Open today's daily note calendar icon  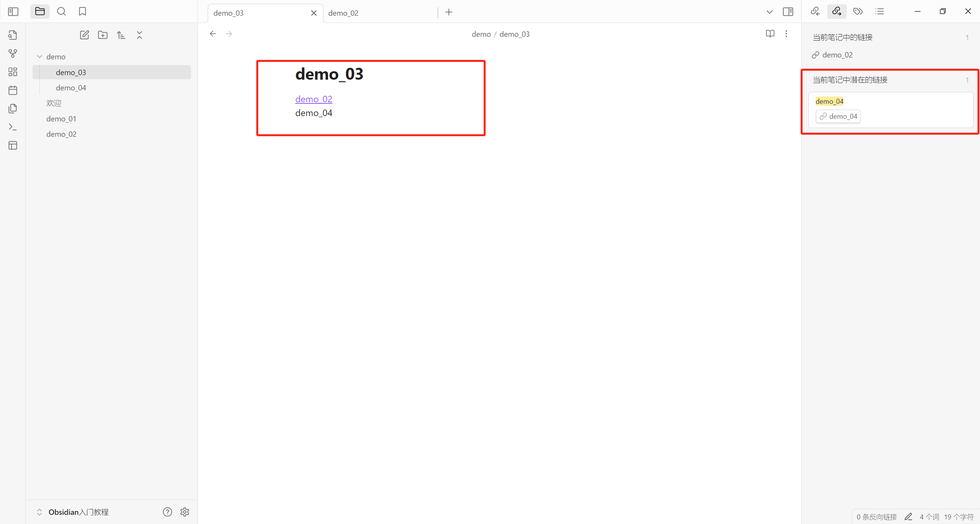click(13, 90)
